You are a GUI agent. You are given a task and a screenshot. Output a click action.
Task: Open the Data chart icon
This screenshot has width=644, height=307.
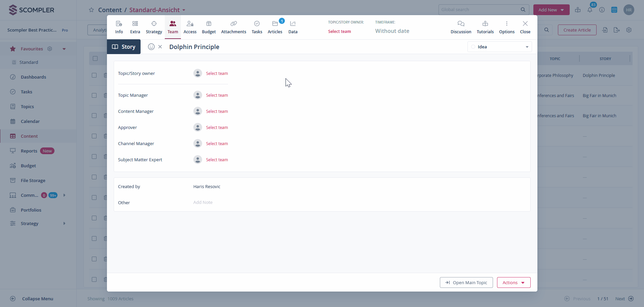(293, 24)
